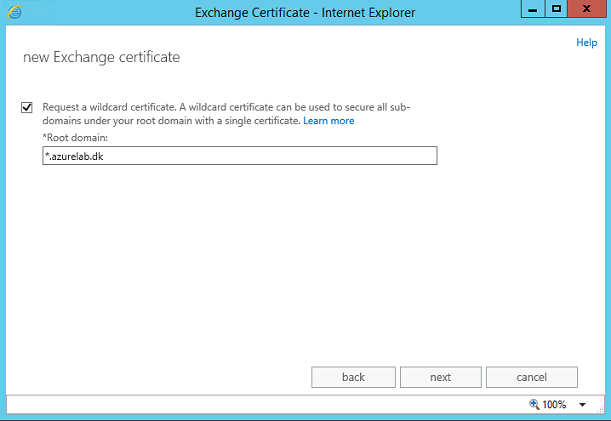This screenshot has width=611, height=421.
Task: Click the "new Exchange certificate" heading
Action: [101, 57]
